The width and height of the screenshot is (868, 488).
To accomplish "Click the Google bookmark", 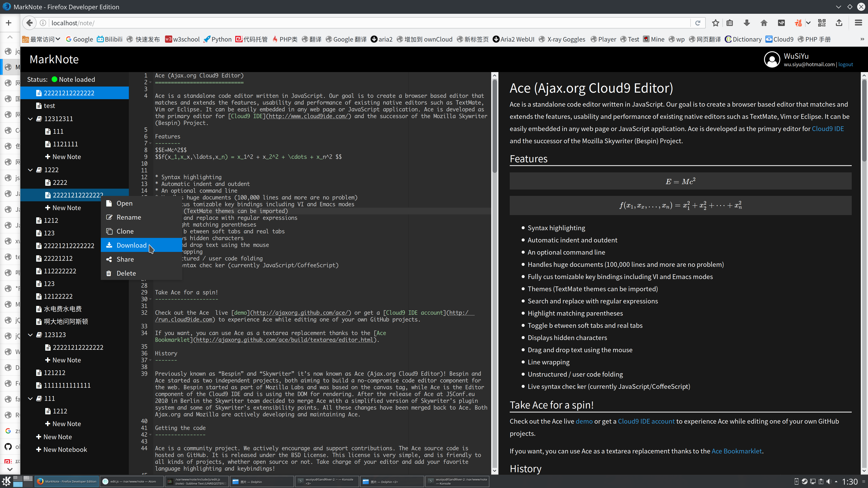I will tap(79, 39).
